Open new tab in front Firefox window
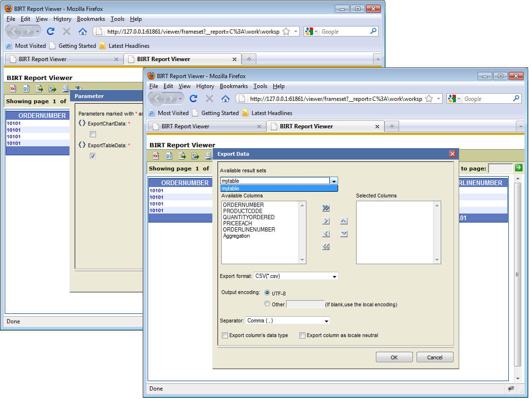 click(392, 126)
